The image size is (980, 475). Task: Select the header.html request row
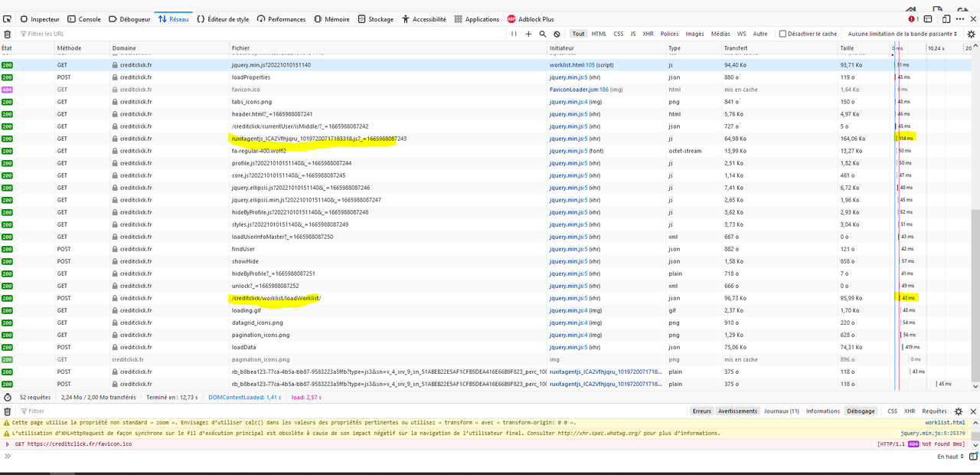point(486,114)
